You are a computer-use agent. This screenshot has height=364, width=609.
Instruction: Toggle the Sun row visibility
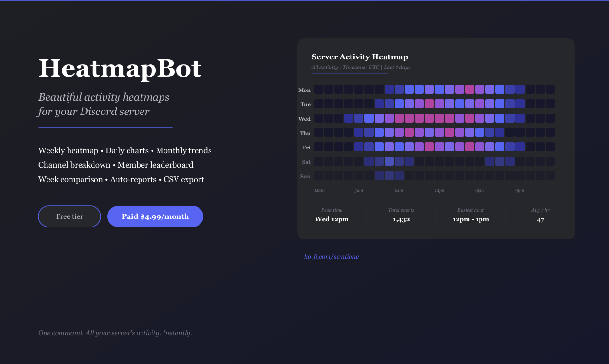305,176
